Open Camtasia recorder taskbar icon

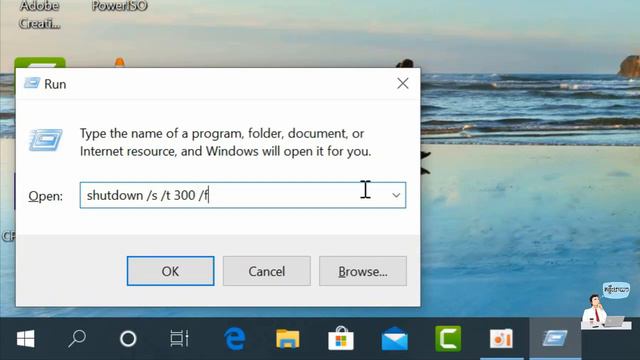[x=501, y=339]
